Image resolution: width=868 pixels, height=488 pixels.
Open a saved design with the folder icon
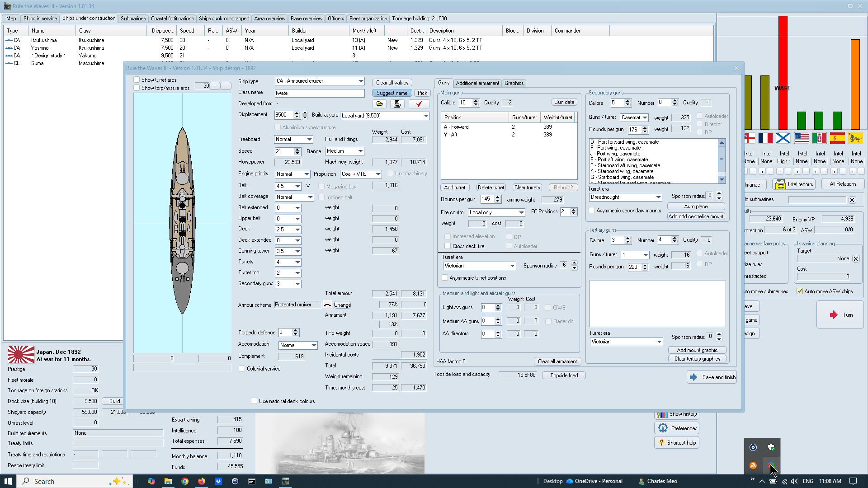pyautogui.click(x=380, y=104)
